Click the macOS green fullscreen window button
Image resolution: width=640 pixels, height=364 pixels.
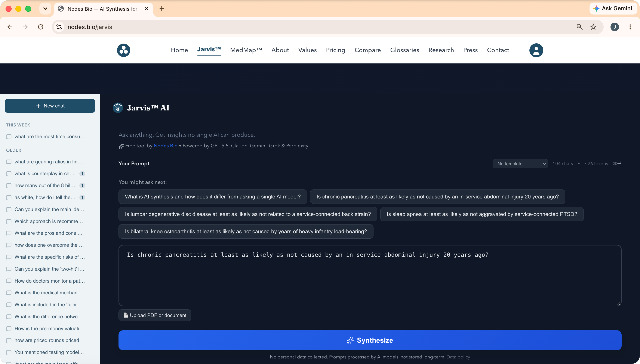click(x=28, y=9)
